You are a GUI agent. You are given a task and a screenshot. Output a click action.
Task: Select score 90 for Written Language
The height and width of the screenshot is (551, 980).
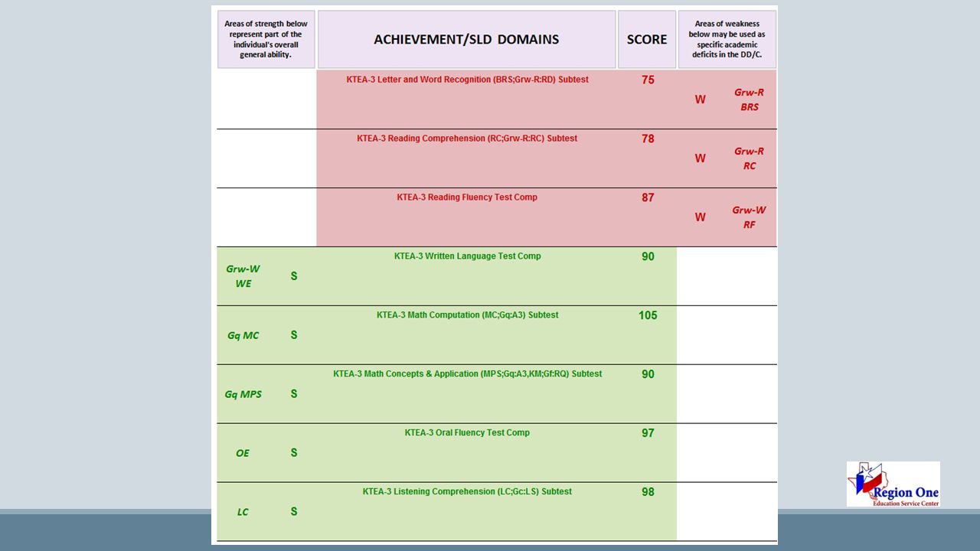point(648,256)
